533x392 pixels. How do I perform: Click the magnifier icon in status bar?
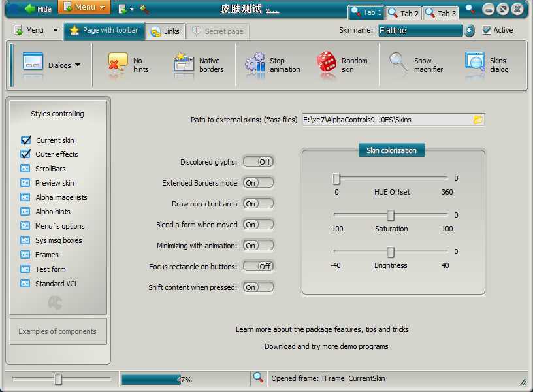[258, 378]
